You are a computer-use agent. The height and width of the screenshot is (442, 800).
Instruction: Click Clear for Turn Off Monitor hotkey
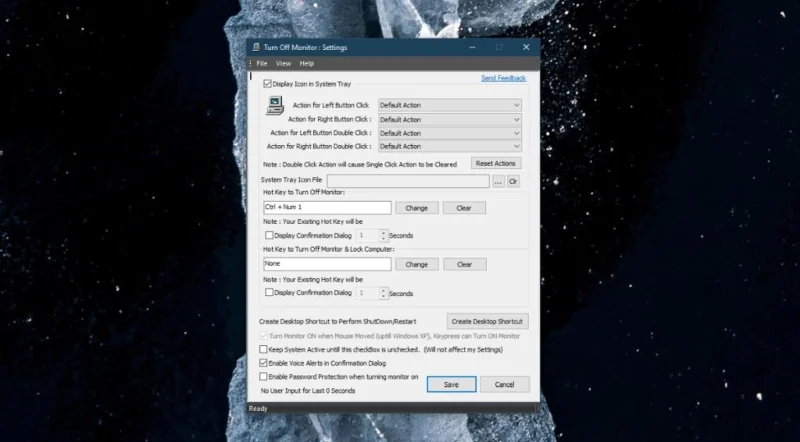click(464, 208)
